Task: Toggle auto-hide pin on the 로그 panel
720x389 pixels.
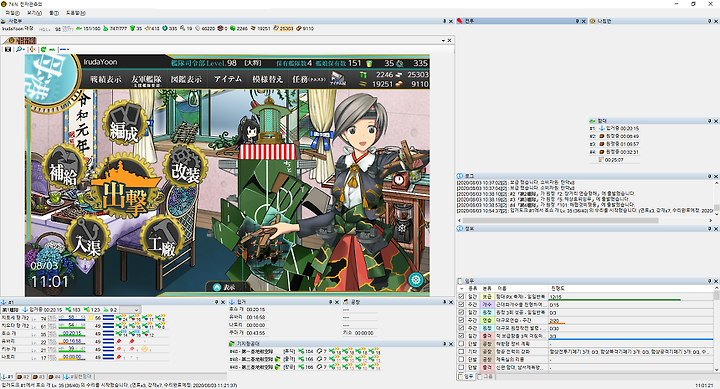Action: pyautogui.click(x=710, y=176)
